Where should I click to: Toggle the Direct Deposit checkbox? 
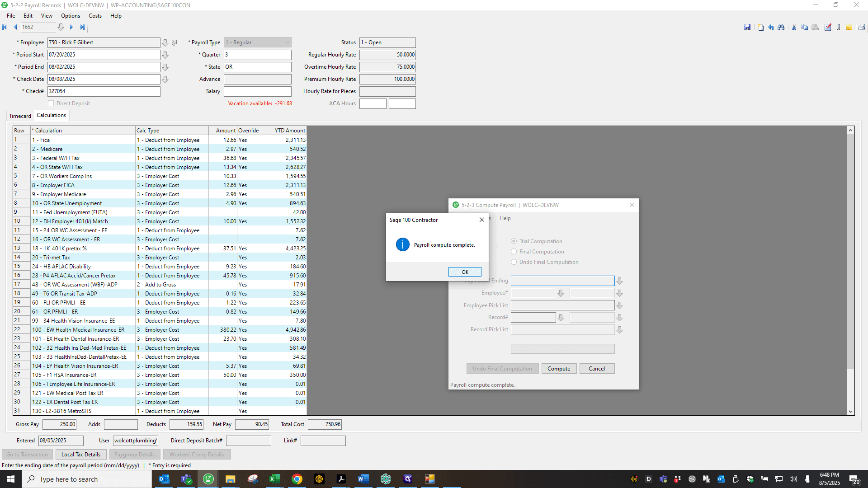51,103
